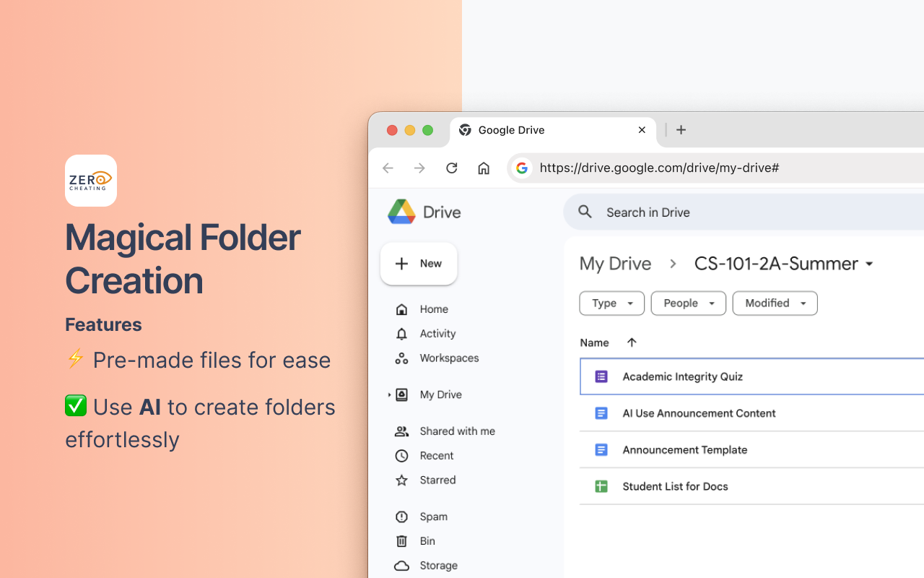Open Bin in the Drive sidebar

[x=427, y=541]
